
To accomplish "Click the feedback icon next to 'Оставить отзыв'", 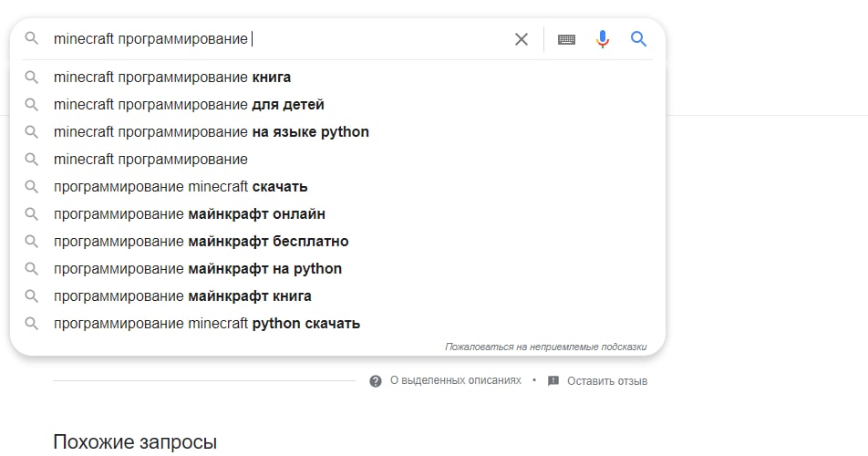I will click(553, 380).
